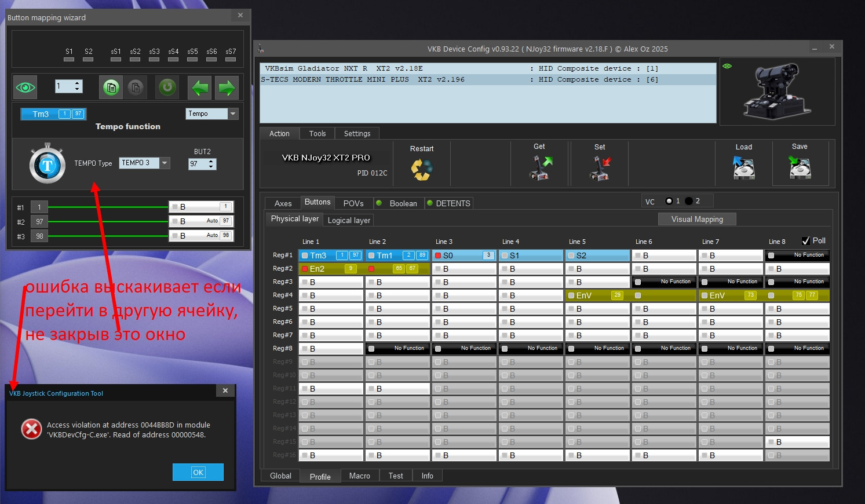865x504 pixels.
Task: Click the Get joystick icon
Action: click(540, 168)
